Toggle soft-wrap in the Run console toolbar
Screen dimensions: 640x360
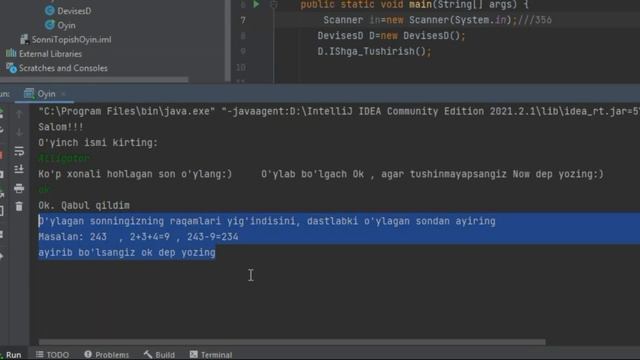[x=19, y=151]
